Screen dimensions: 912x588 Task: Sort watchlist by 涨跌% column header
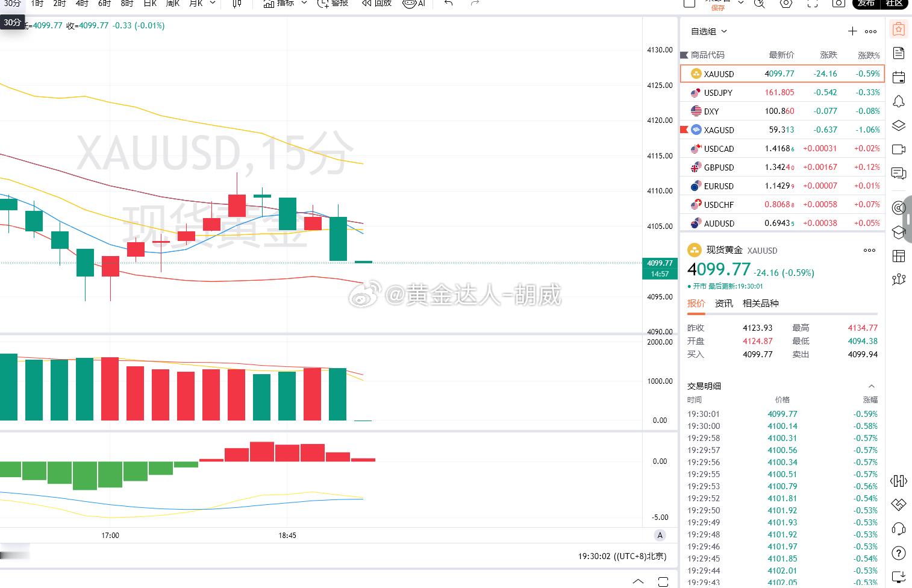click(x=869, y=55)
